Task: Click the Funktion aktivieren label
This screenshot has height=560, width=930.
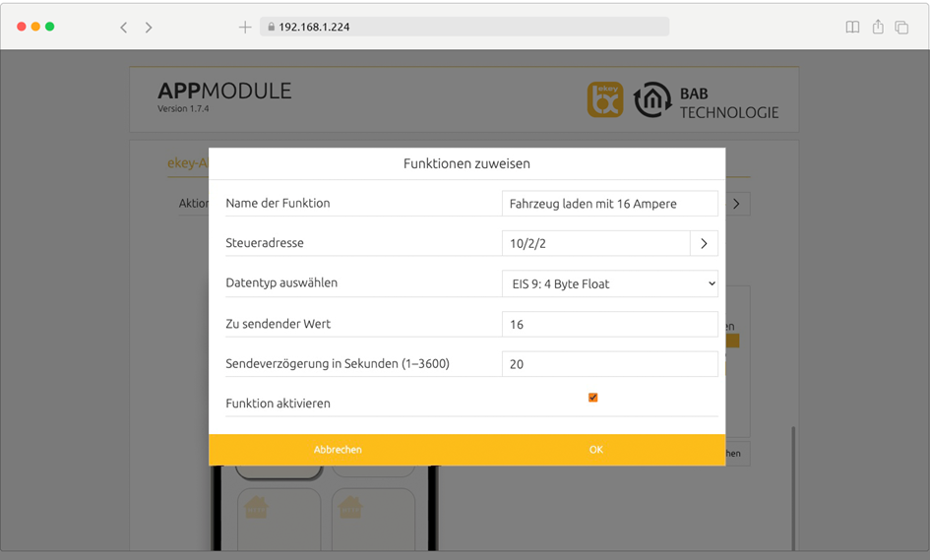Action: [278, 404]
